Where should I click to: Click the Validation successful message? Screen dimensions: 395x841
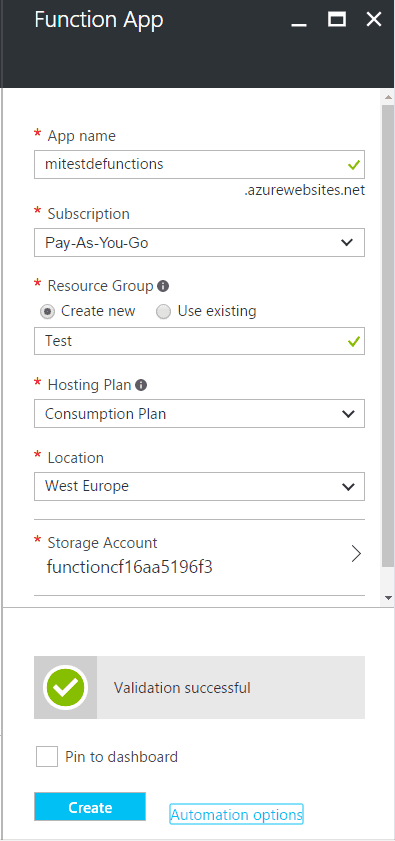point(182,688)
